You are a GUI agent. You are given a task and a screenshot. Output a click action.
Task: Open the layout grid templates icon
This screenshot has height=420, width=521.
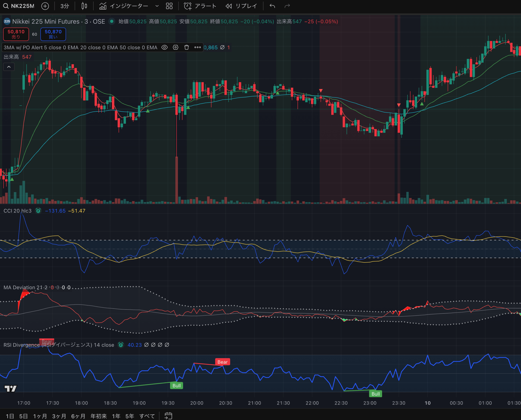pos(169,6)
